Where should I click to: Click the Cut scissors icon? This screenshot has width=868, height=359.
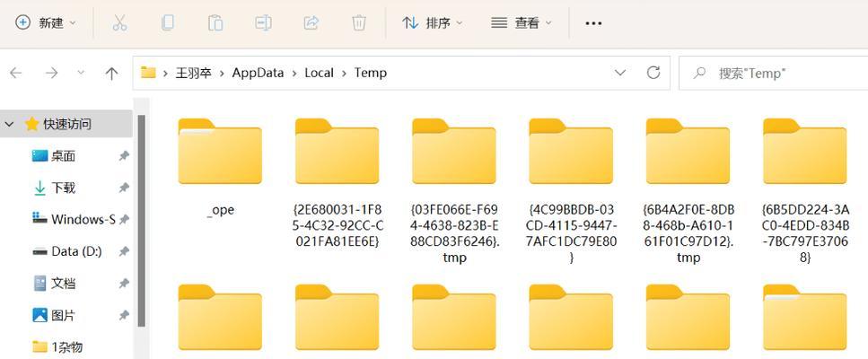coord(119,23)
